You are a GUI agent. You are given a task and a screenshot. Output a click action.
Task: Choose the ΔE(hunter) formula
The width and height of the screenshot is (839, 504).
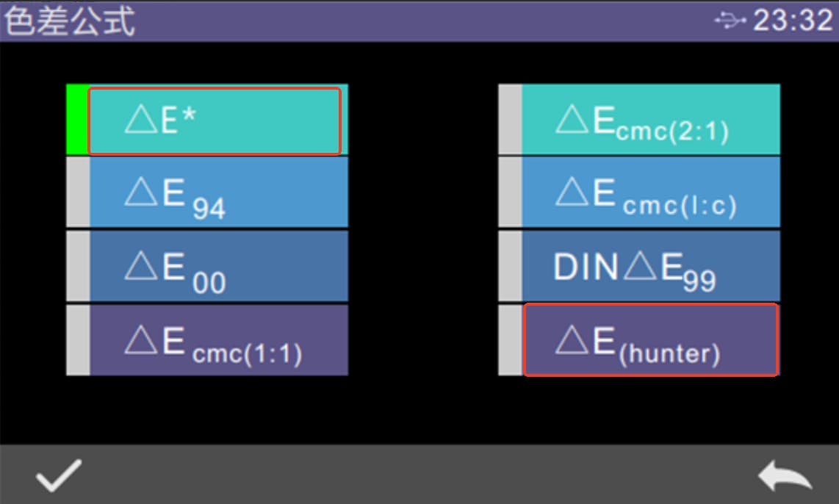coord(650,340)
